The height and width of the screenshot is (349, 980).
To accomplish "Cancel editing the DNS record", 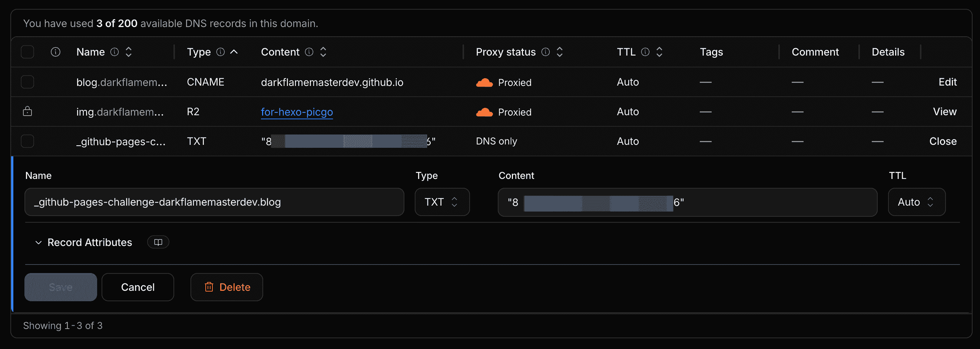I will click(138, 287).
